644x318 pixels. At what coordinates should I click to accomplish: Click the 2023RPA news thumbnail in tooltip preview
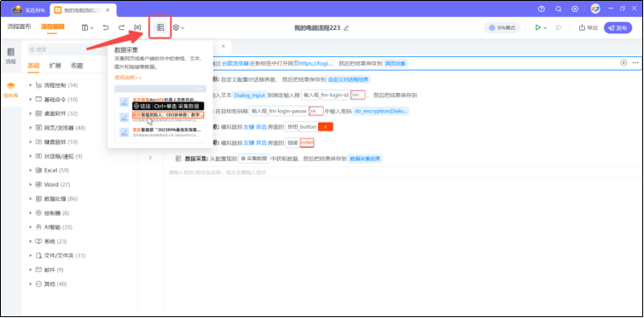tap(124, 132)
